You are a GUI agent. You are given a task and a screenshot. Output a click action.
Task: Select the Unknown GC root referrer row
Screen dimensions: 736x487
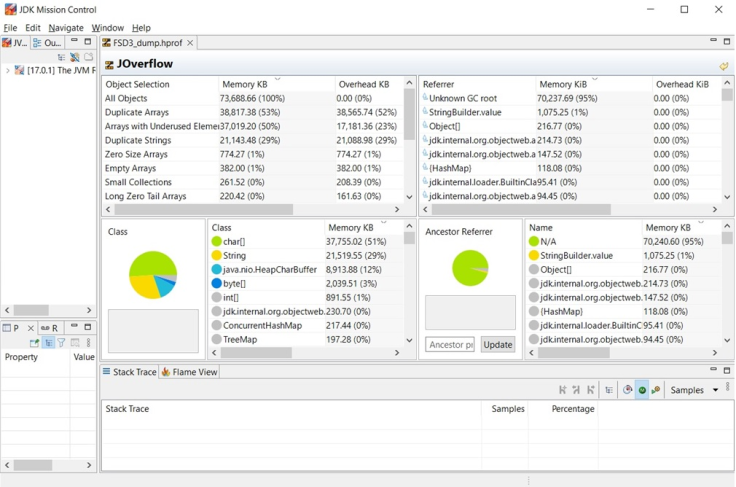570,98
